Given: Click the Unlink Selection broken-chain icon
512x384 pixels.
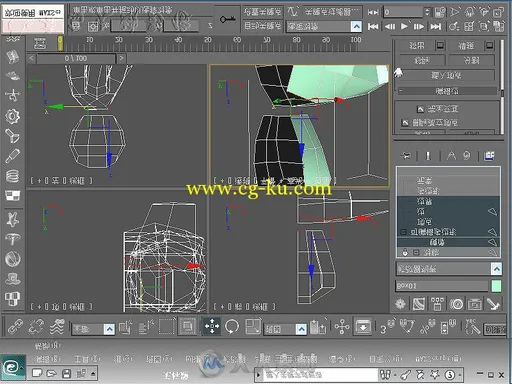Looking at the screenshot, I should click(x=36, y=327).
